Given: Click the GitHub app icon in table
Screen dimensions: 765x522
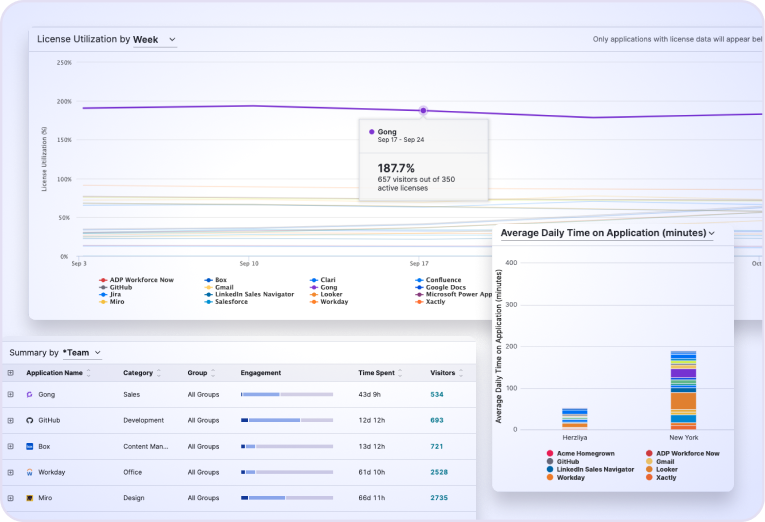Looking at the screenshot, I should [29, 420].
